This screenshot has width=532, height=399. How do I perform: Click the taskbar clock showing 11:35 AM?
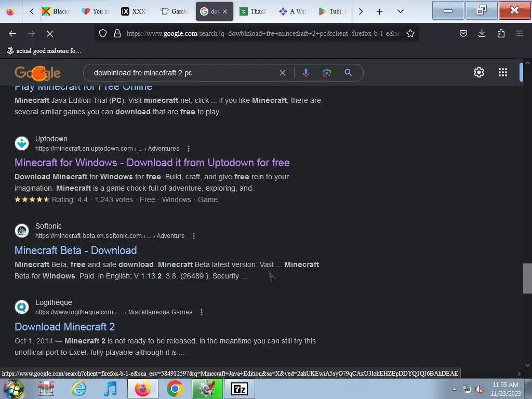[x=505, y=389]
